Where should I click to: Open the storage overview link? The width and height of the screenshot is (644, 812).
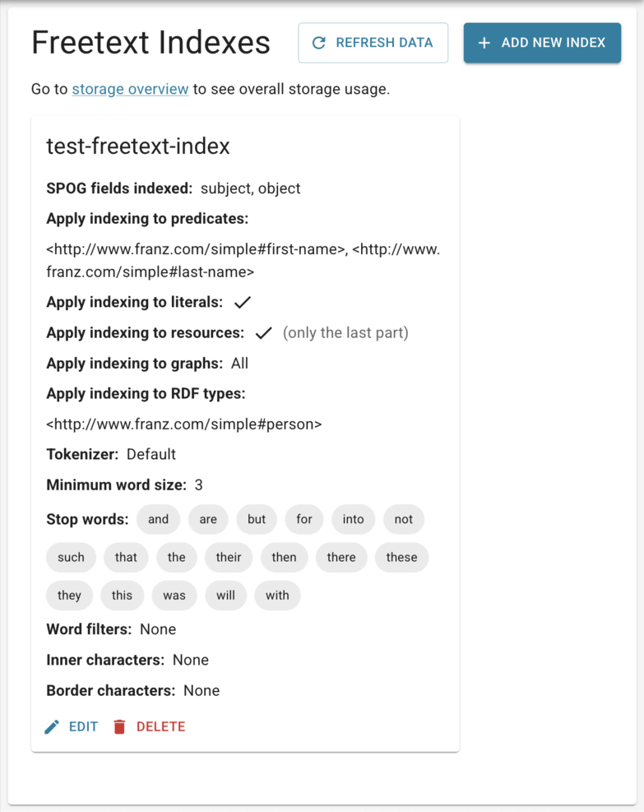[129, 89]
